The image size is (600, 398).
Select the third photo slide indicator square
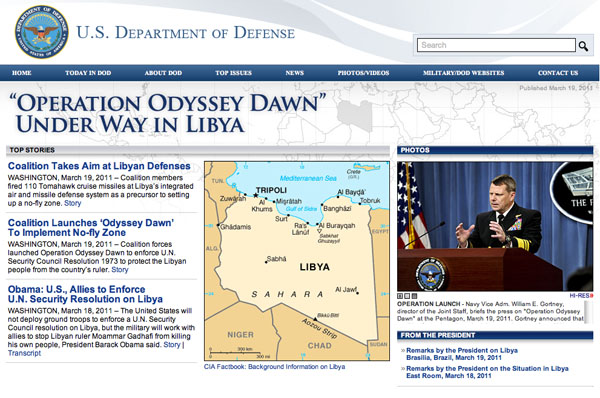point(414,296)
